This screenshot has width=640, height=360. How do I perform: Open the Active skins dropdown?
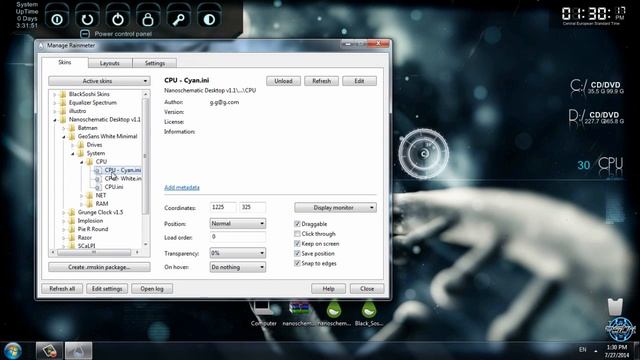(99, 81)
